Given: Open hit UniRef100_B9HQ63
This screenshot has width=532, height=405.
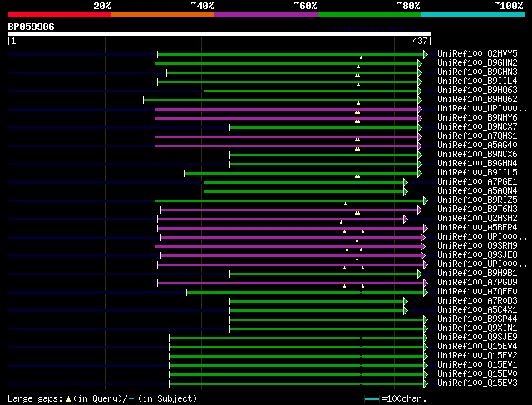Looking at the screenshot, I should coord(477,91).
